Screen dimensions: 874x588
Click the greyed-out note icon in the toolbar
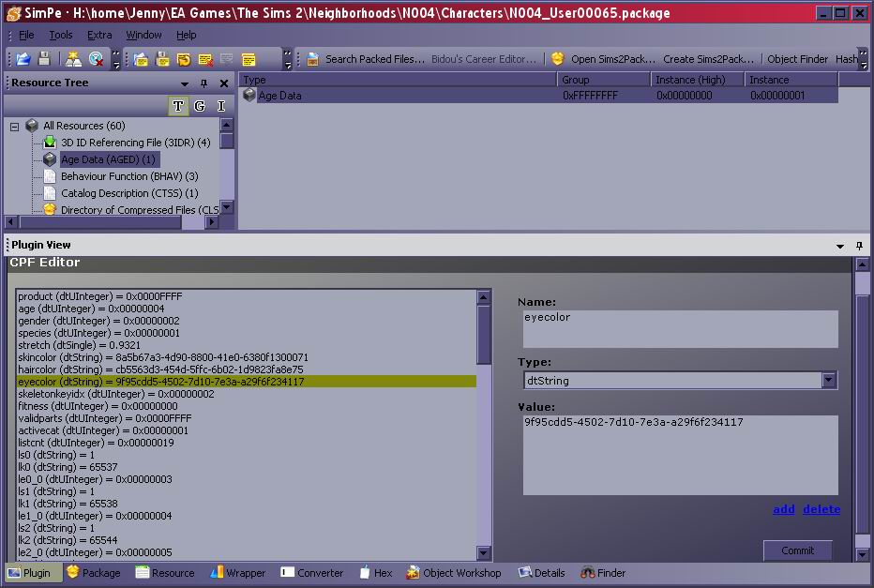pyautogui.click(x=226, y=59)
